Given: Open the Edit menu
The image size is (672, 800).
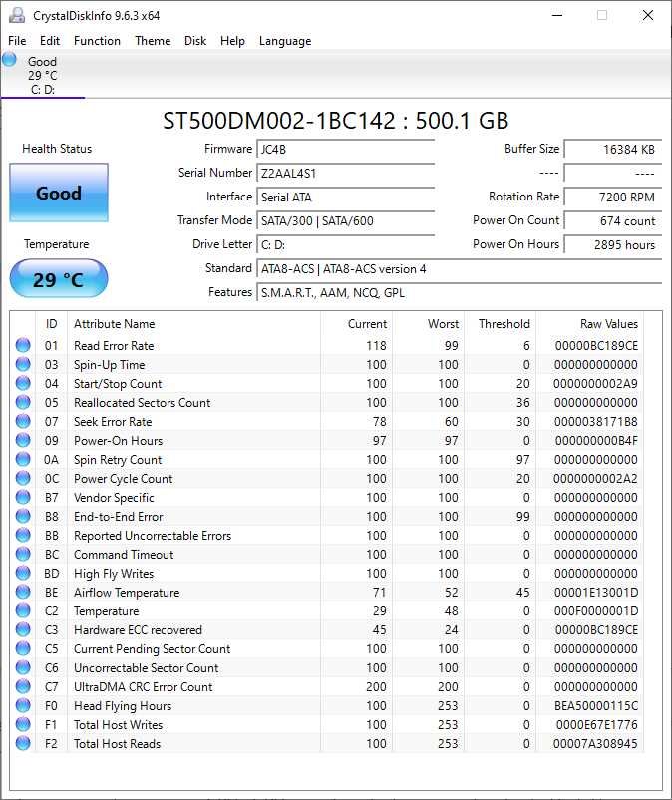Looking at the screenshot, I should pyautogui.click(x=50, y=41).
